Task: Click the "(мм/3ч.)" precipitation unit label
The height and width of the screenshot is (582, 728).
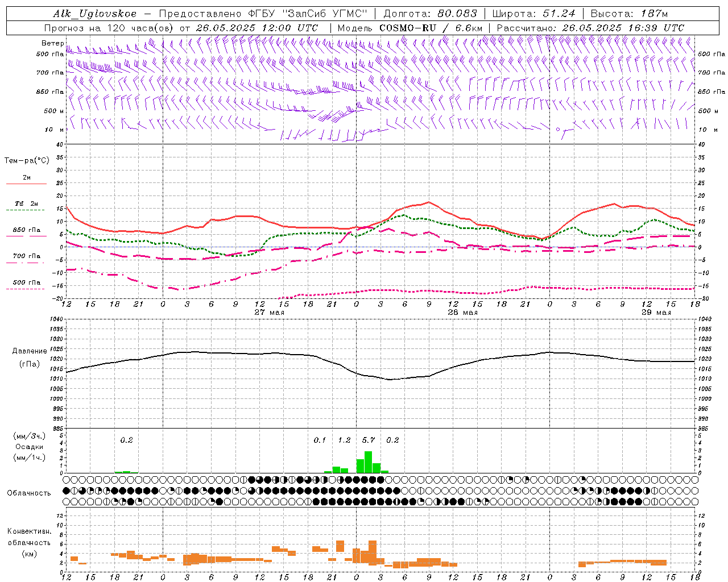Action: click(x=28, y=436)
